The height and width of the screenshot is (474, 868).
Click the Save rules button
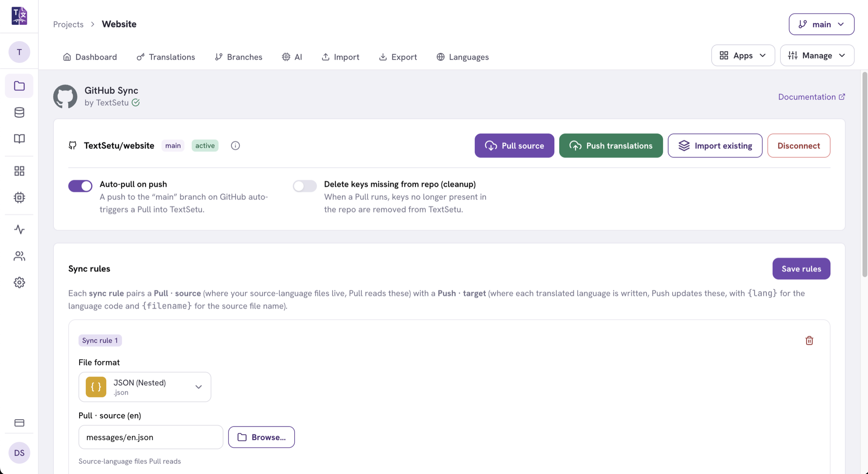tap(801, 269)
